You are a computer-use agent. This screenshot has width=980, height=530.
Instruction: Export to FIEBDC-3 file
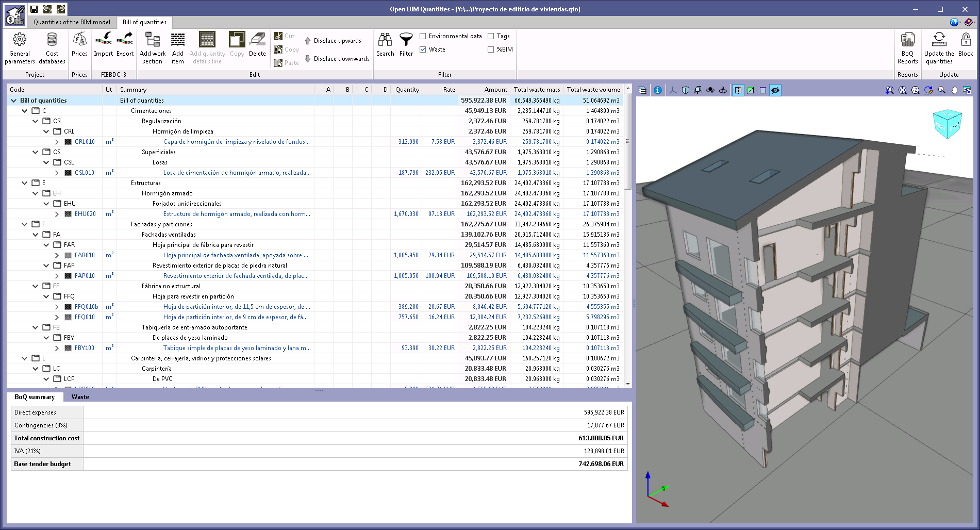coord(125,45)
